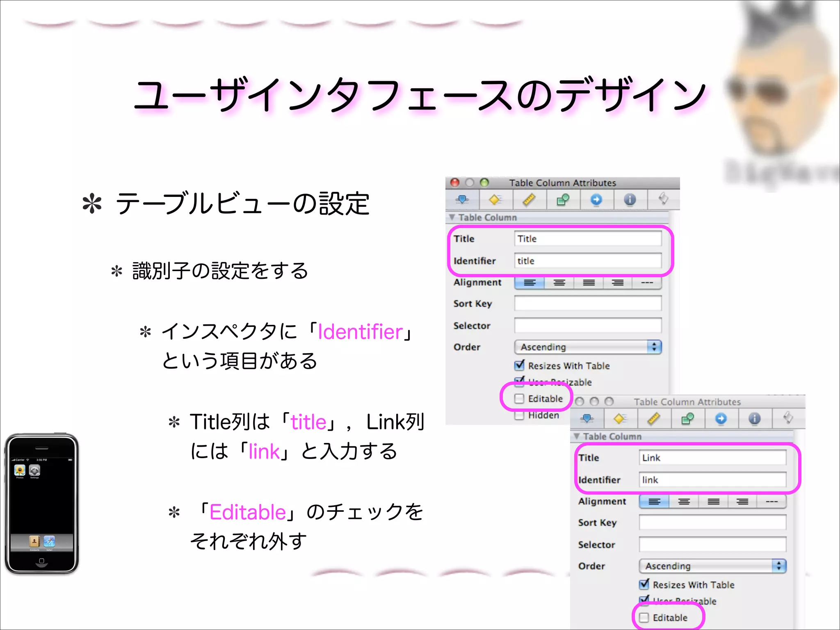The width and height of the screenshot is (840, 630).
Task: Open Size ruler tab in lower window
Action: click(654, 419)
